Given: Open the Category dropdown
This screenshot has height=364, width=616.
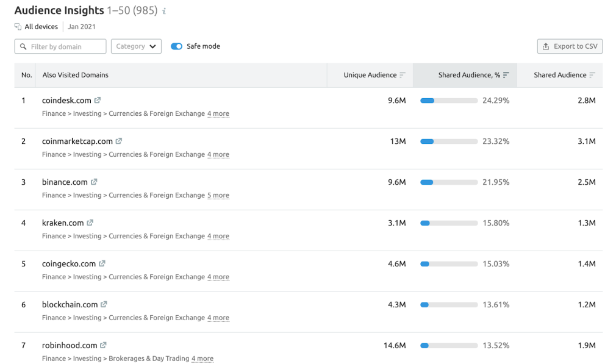Looking at the screenshot, I should pyautogui.click(x=135, y=46).
